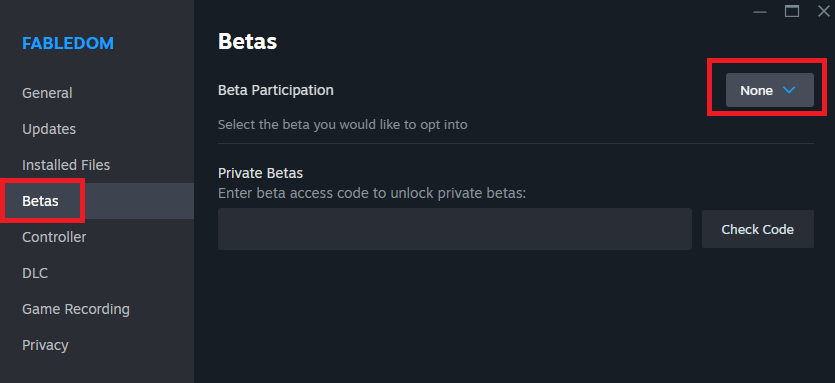Open the General settings section
This screenshot has height=383, width=835.
pos(47,93)
